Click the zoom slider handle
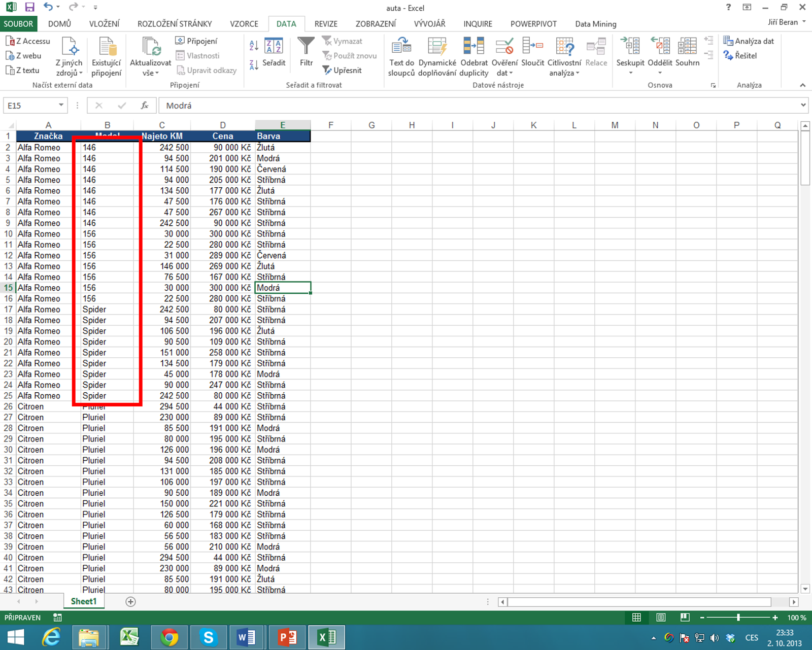 pos(738,618)
